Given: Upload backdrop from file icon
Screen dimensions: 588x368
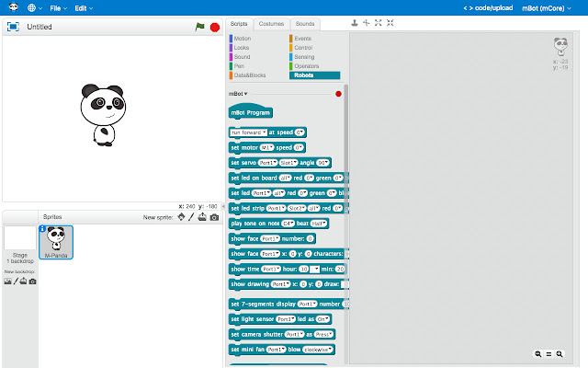Looking at the screenshot, I should pyautogui.click(x=23, y=281).
